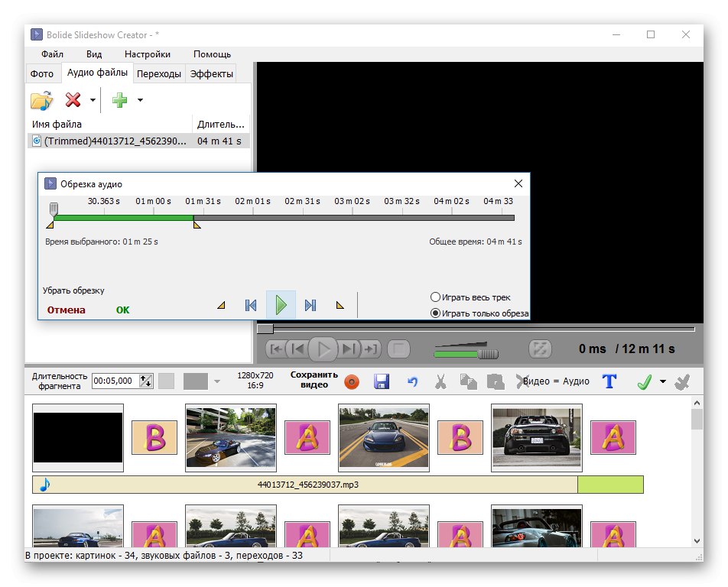The image size is (728, 587).
Task: Switch to the Эффекты tab
Action: point(211,74)
